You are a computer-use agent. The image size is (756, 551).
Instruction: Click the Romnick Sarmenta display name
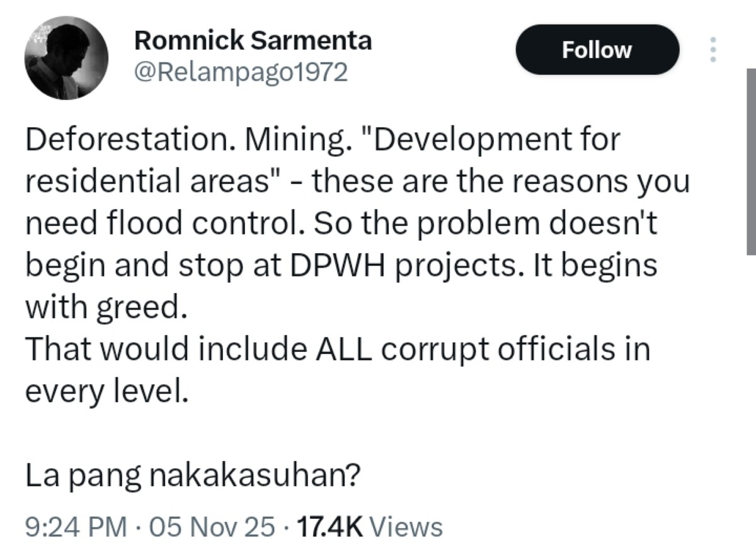coord(253,41)
